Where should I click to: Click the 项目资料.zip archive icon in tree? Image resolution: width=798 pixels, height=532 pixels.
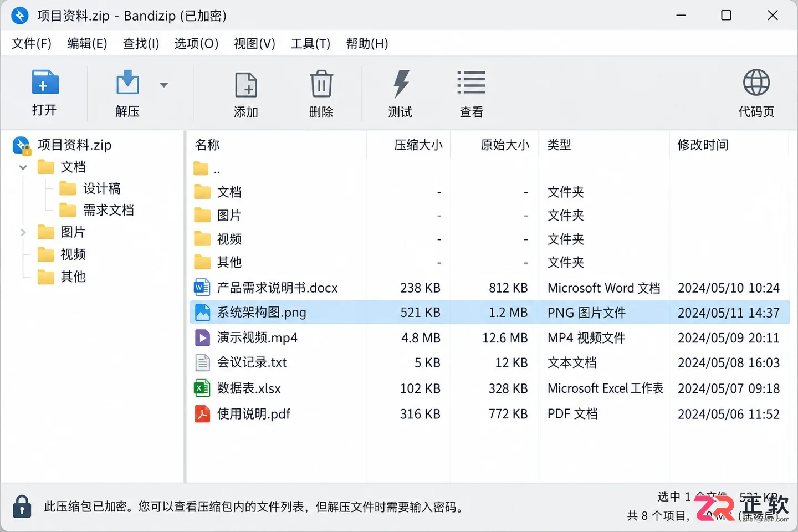click(x=22, y=145)
